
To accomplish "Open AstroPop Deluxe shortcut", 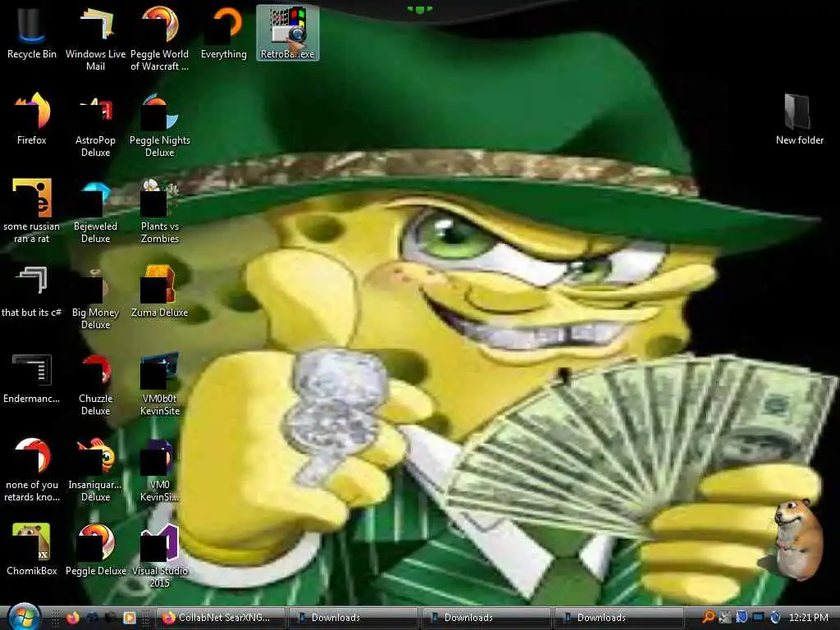I will point(95,125).
